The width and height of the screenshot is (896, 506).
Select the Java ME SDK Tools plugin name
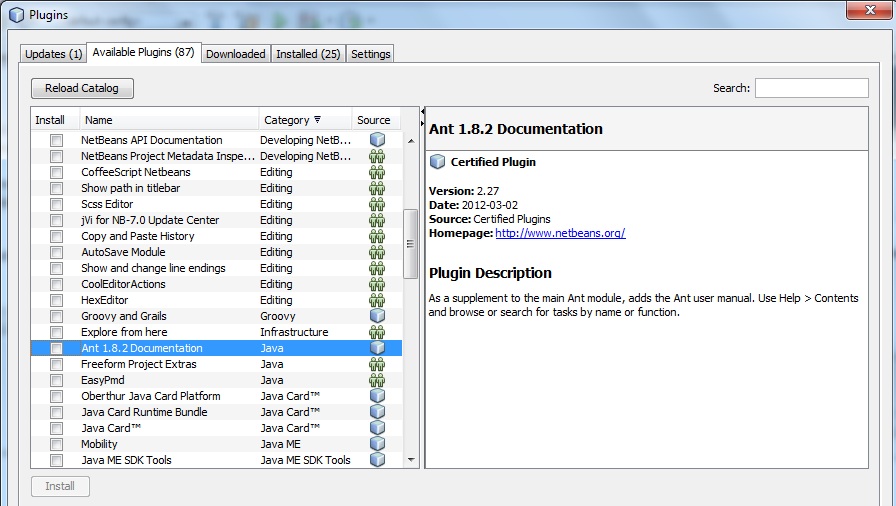coord(126,460)
